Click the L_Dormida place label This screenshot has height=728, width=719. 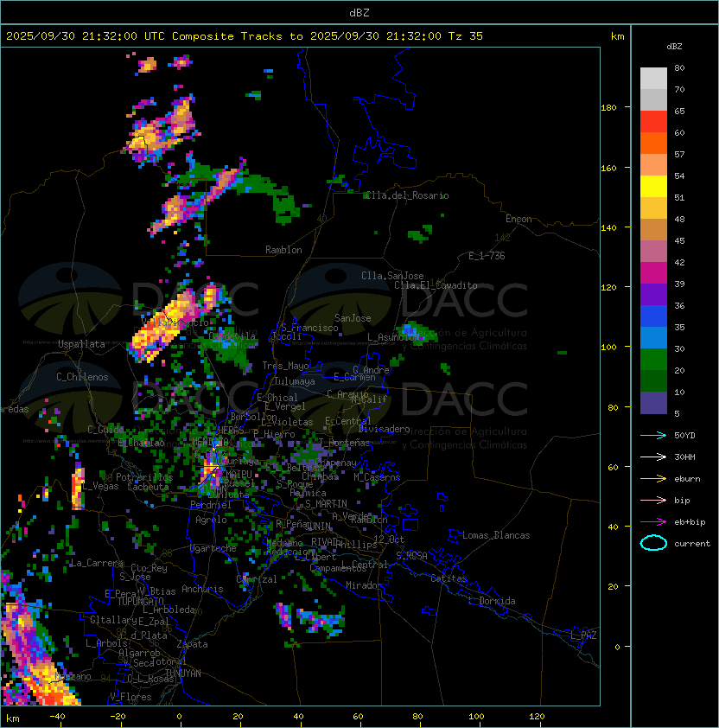click(492, 601)
